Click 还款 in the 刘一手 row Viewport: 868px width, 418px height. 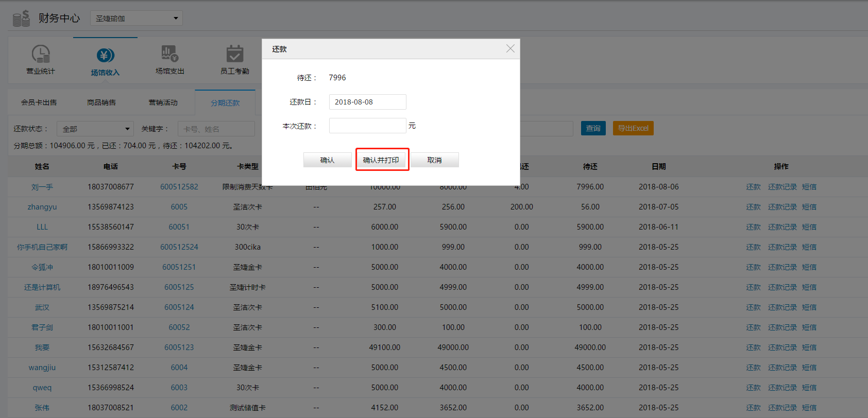click(754, 187)
